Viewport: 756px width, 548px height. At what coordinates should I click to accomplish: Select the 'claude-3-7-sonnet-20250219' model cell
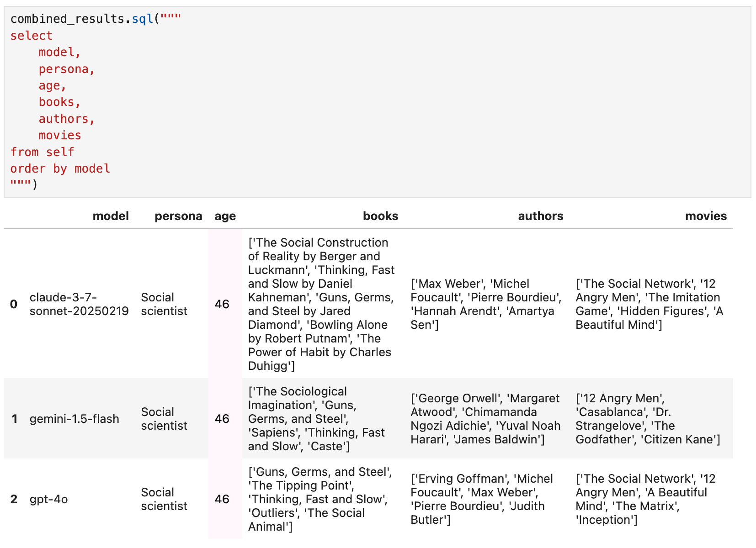(x=79, y=304)
